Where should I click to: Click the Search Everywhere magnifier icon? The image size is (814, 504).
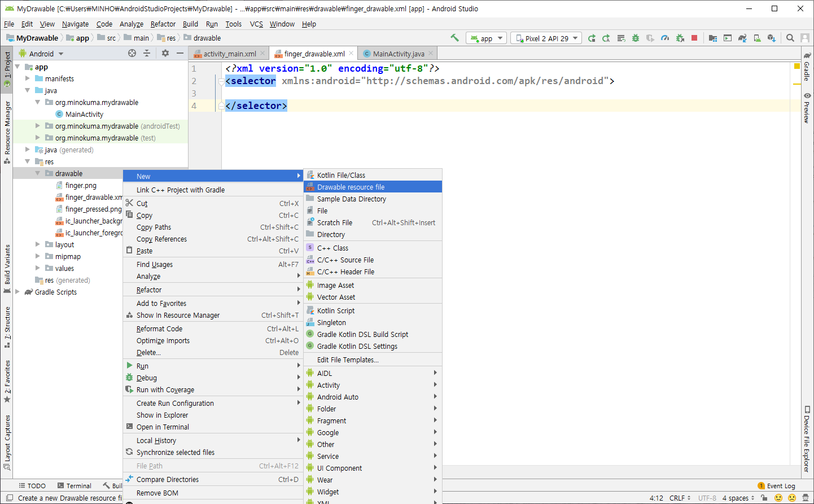click(790, 38)
